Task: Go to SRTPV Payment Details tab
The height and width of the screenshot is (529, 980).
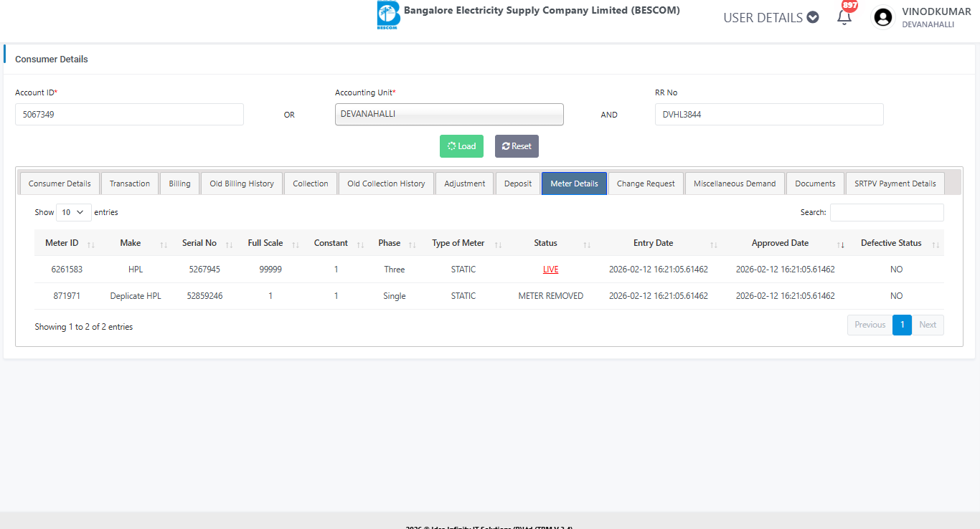Action: 895,184
